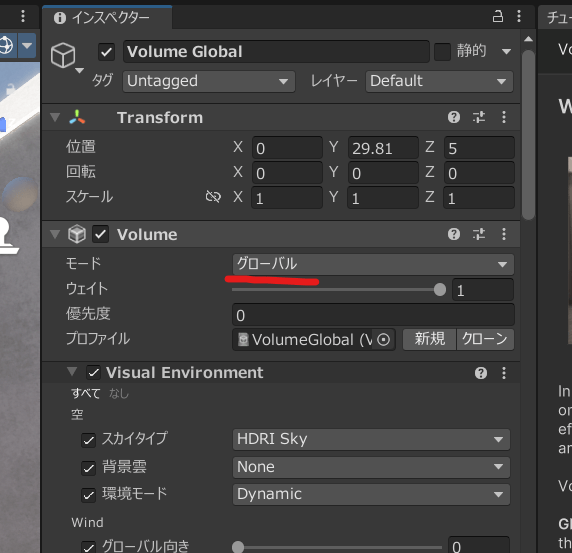
Task: Collapse the Transform component foldout
Action: point(55,117)
